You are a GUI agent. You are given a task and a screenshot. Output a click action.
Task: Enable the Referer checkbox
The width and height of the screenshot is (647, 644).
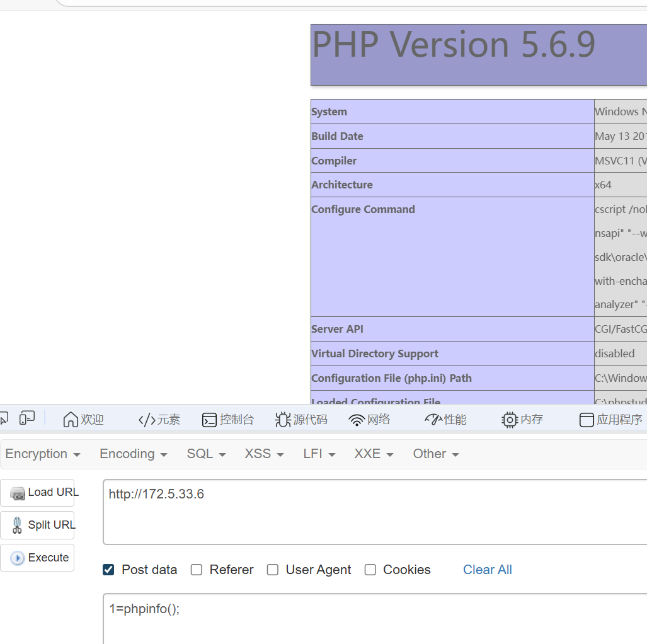coord(197,570)
